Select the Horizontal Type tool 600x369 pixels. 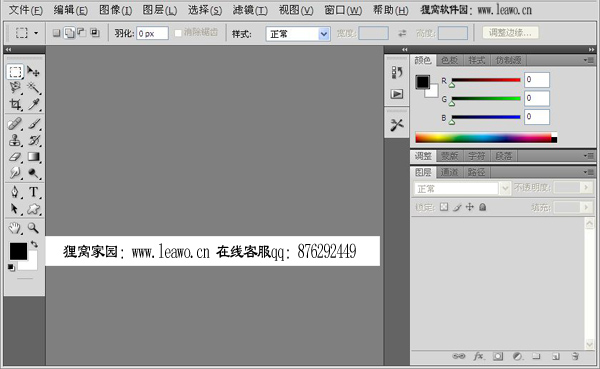tap(34, 192)
